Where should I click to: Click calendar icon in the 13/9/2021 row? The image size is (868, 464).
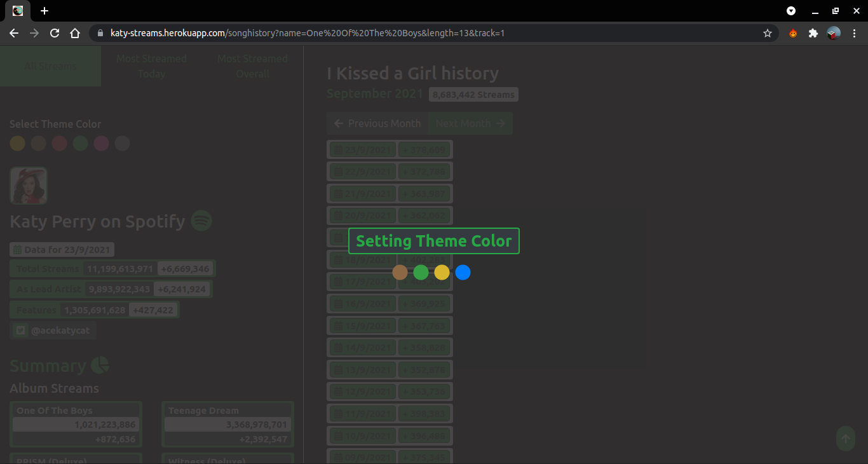click(339, 371)
